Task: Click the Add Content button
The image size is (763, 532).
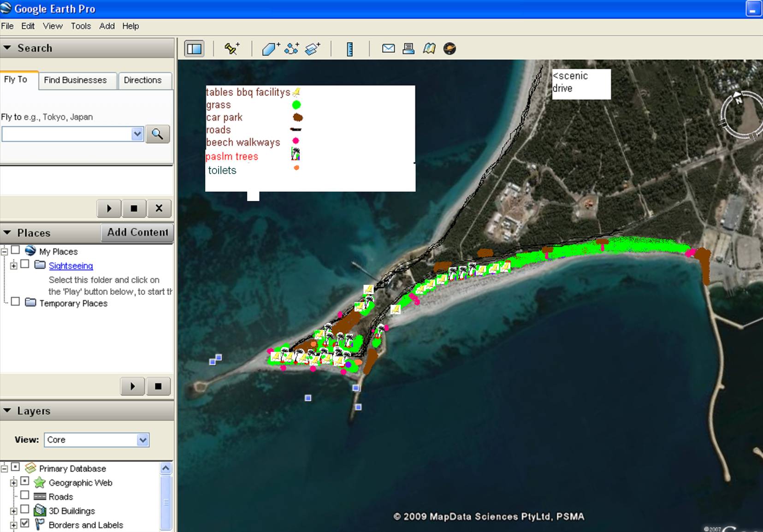Action: [137, 232]
